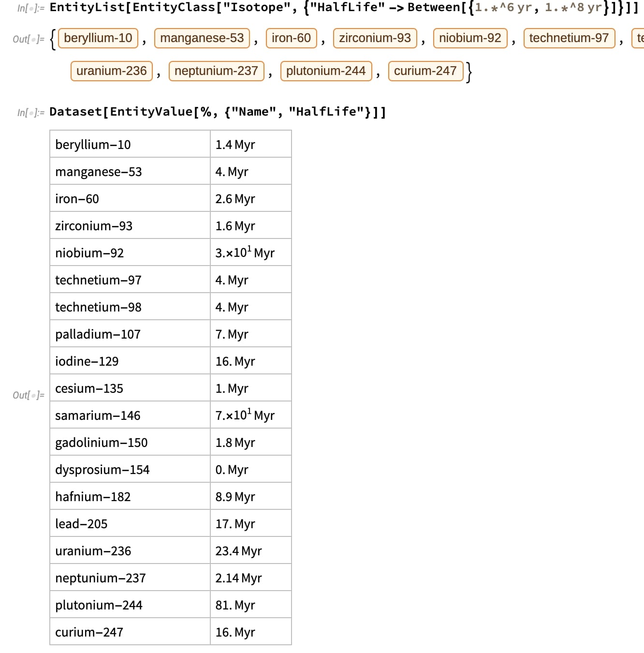Select the curium-247 entity chip

click(425, 71)
